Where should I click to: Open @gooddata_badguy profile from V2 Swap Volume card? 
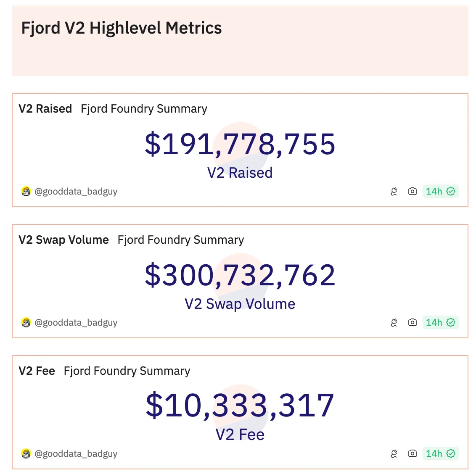(x=76, y=323)
